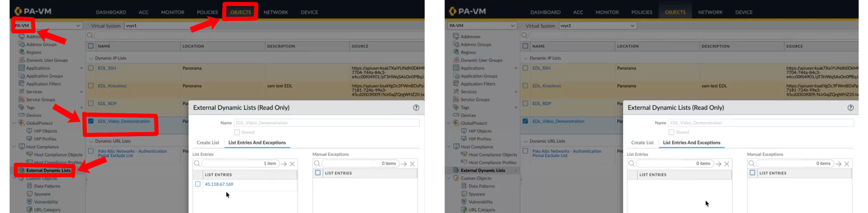Click the Regions globe icon in right screenshot
Viewport: 868px width, 213px height.
(456, 52)
